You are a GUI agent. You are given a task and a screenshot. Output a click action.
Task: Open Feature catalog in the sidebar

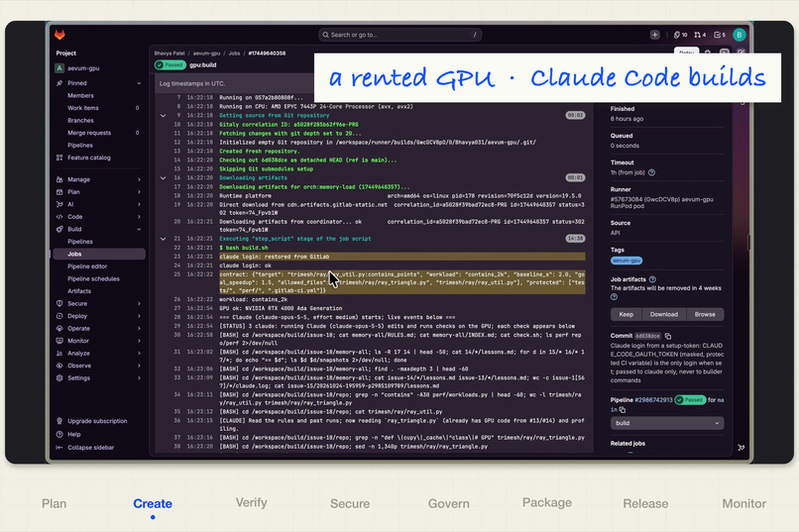tap(89, 158)
